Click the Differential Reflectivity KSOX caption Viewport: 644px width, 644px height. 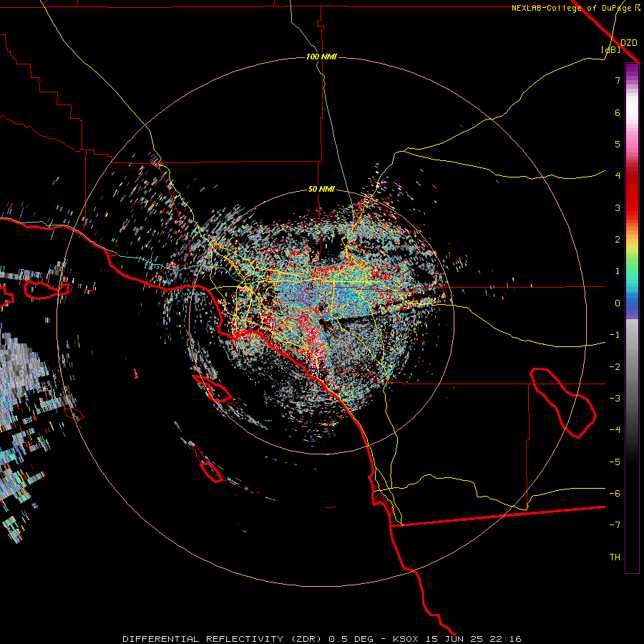point(322,639)
